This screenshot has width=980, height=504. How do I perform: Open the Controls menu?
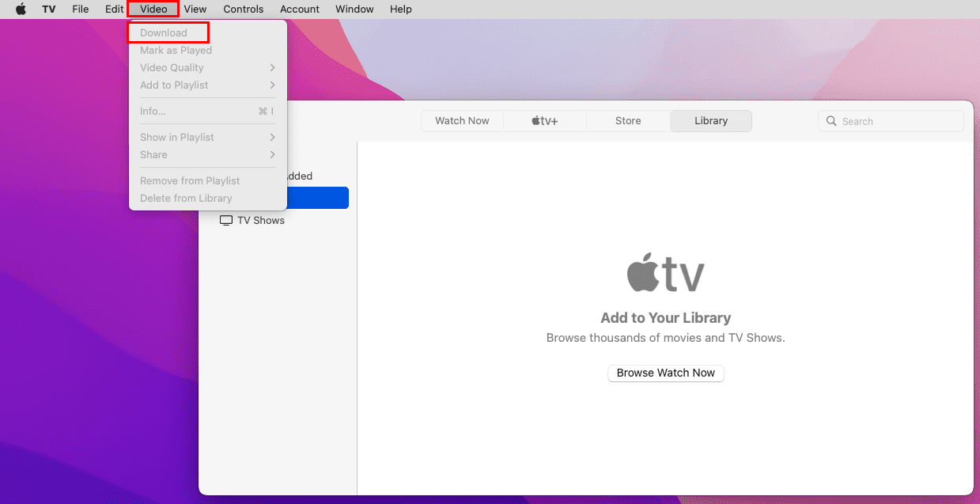pyautogui.click(x=244, y=9)
